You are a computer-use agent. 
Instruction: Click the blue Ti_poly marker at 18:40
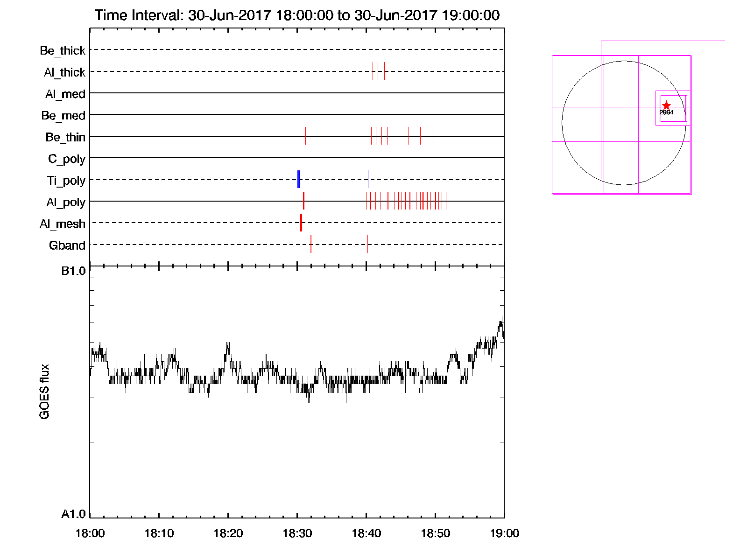click(x=368, y=179)
